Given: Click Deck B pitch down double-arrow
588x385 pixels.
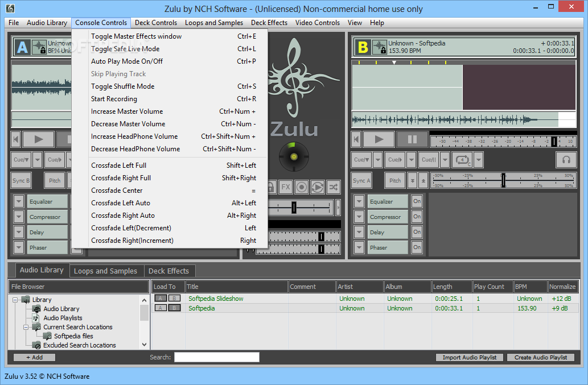Looking at the screenshot, I should [412, 180].
